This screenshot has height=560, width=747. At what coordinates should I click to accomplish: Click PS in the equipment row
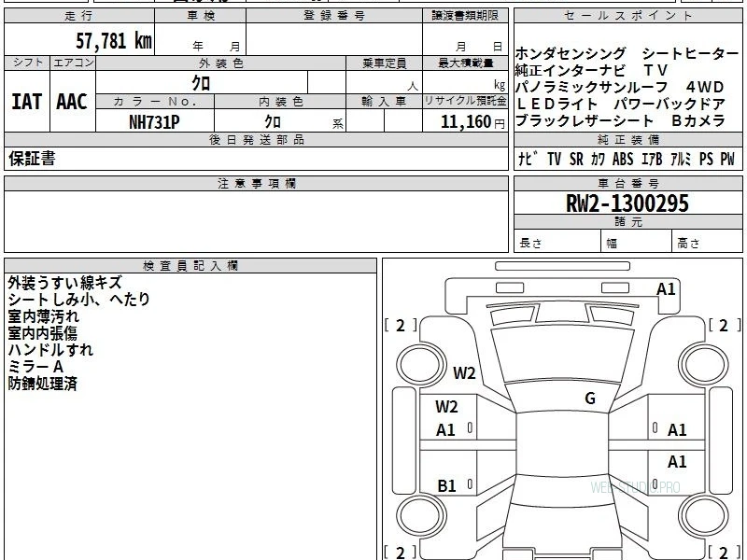pos(706,159)
